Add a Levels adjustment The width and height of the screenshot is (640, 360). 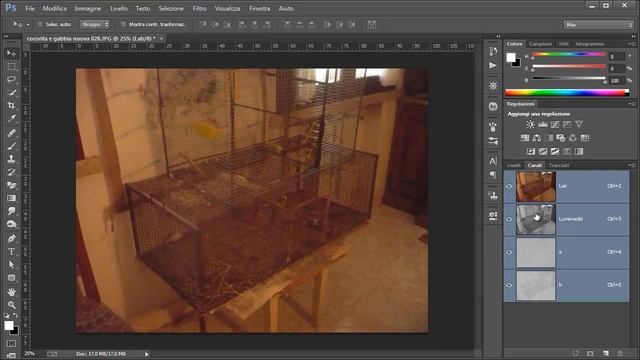(x=542, y=124)
